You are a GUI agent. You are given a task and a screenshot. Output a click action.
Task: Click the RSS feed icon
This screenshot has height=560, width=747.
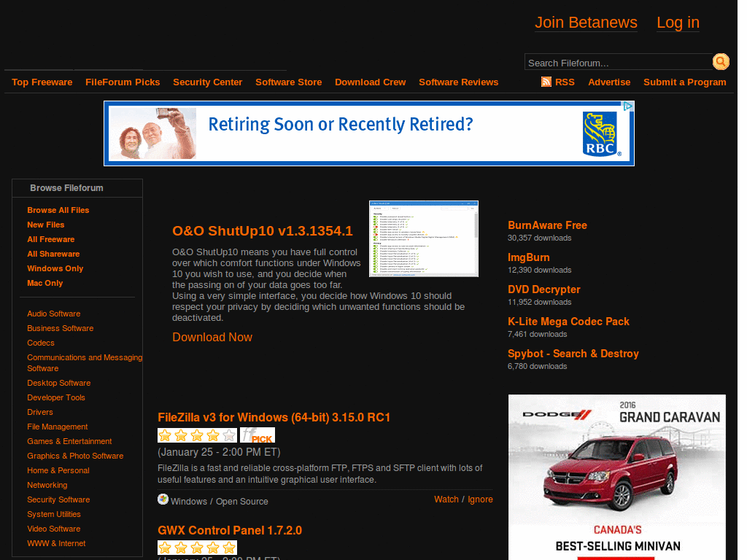click(546, 82)
